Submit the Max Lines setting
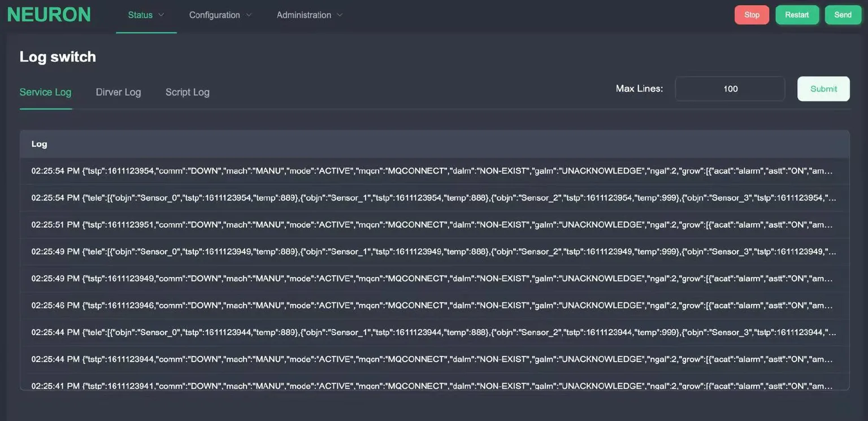The height and width of the screenshot is (421, 868). point(823,89)
